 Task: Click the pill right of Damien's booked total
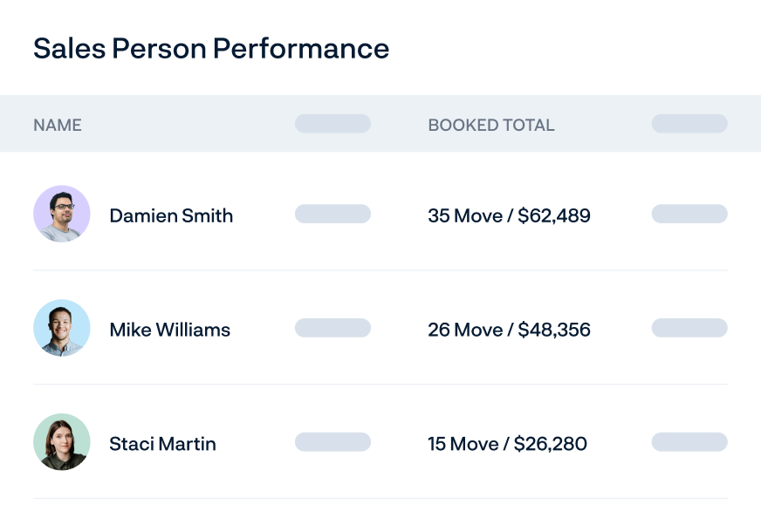pyautogui.click(x=689, y=214)
